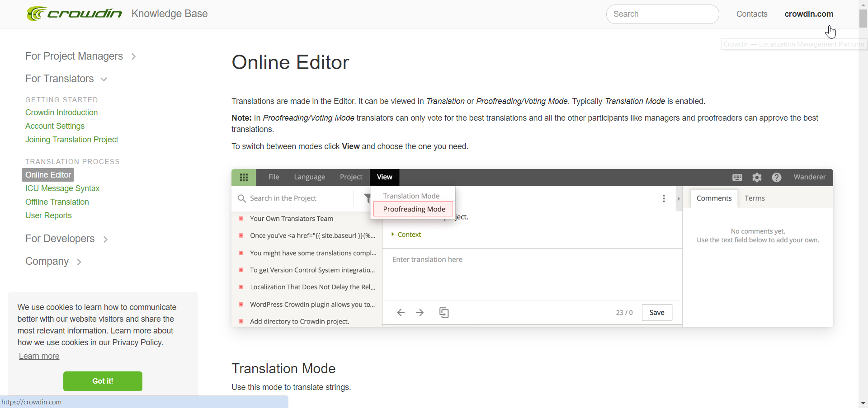Open the three-dot more options menu

pos(664,198)
